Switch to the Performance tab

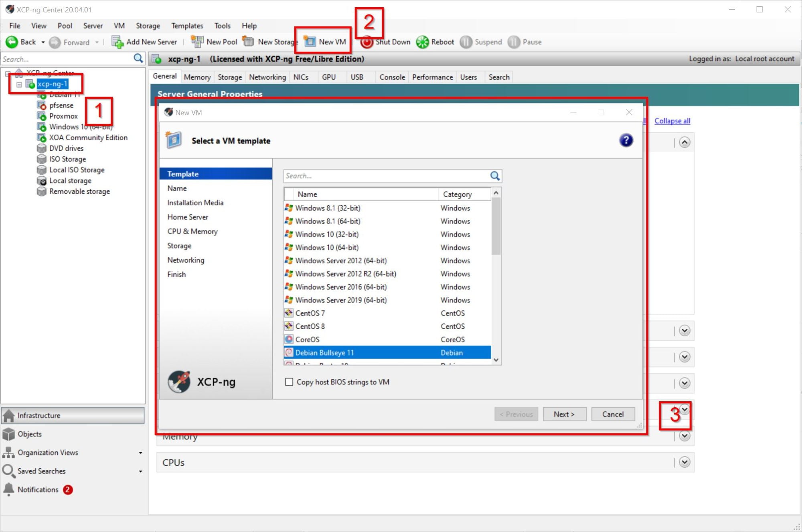pos(432,77)
